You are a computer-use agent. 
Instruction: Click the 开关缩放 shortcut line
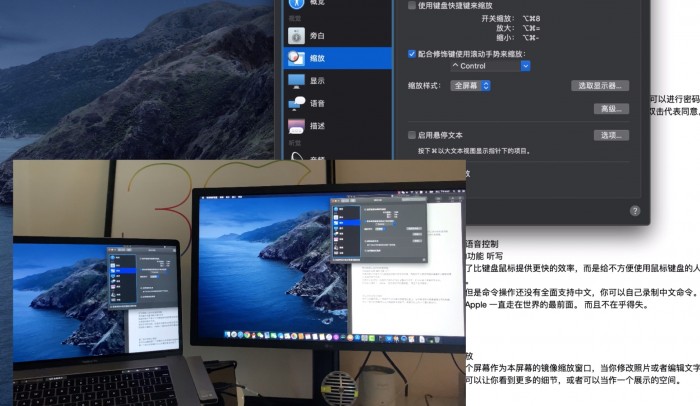pyautogui.click(x=510, y=19)
